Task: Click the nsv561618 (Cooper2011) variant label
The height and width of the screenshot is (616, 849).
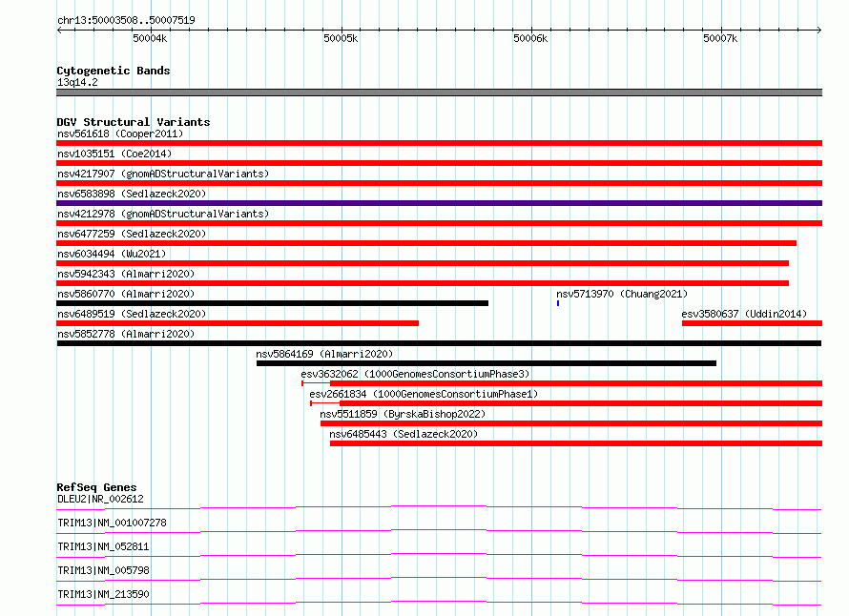Action: pyautogui.click(x=120, y=133)
